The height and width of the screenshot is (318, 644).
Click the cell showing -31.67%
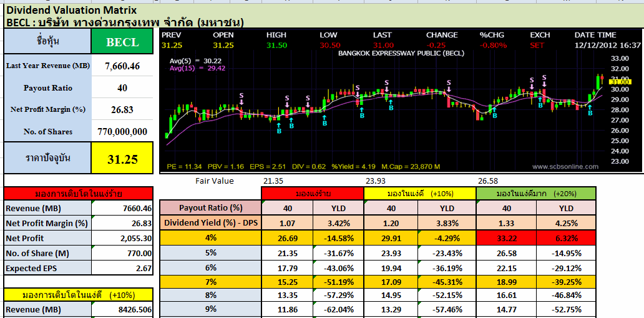point(338,253)
